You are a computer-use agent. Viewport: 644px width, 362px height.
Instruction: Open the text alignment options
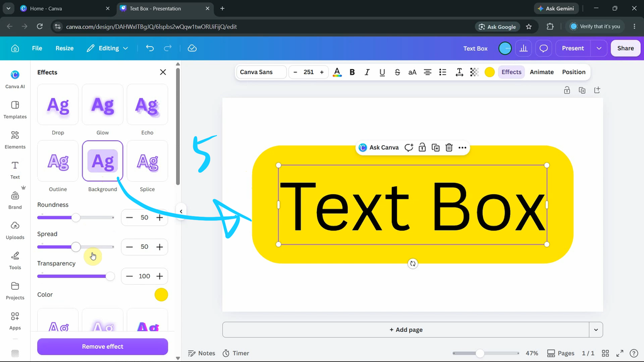428,72
